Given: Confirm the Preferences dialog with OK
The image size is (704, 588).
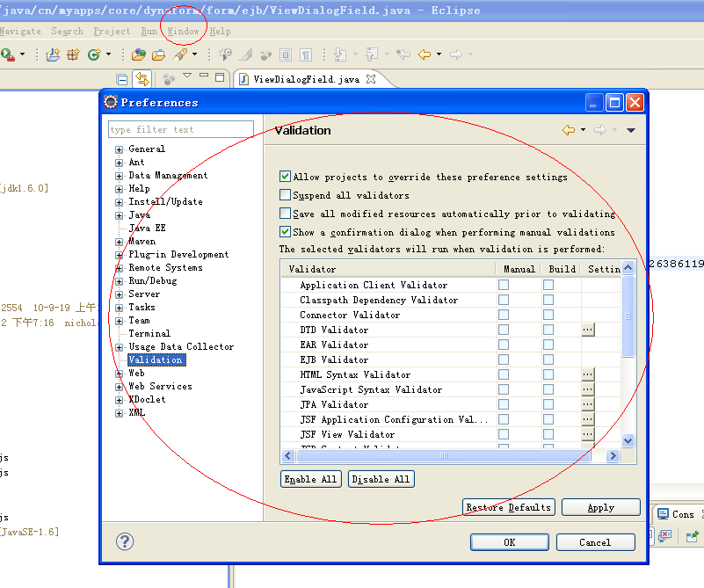Looking at the screenshot, I should point(509,541).
